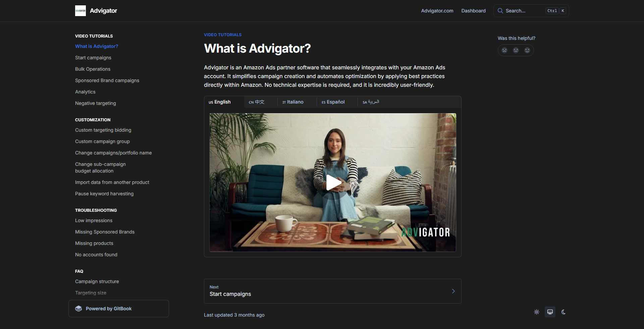644x329 pixels.
Task: Click the GitBook logo icon
Action: 78,309
